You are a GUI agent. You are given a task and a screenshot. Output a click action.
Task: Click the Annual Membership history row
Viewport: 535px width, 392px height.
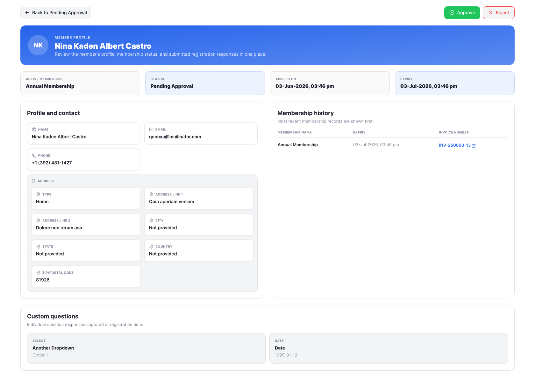[x=393, y=145]
